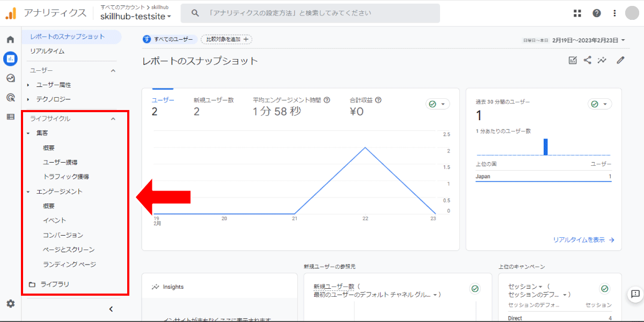
Task: Select the Reports icon in left rail
Action: pyautogui.click(x=10, y=58)
